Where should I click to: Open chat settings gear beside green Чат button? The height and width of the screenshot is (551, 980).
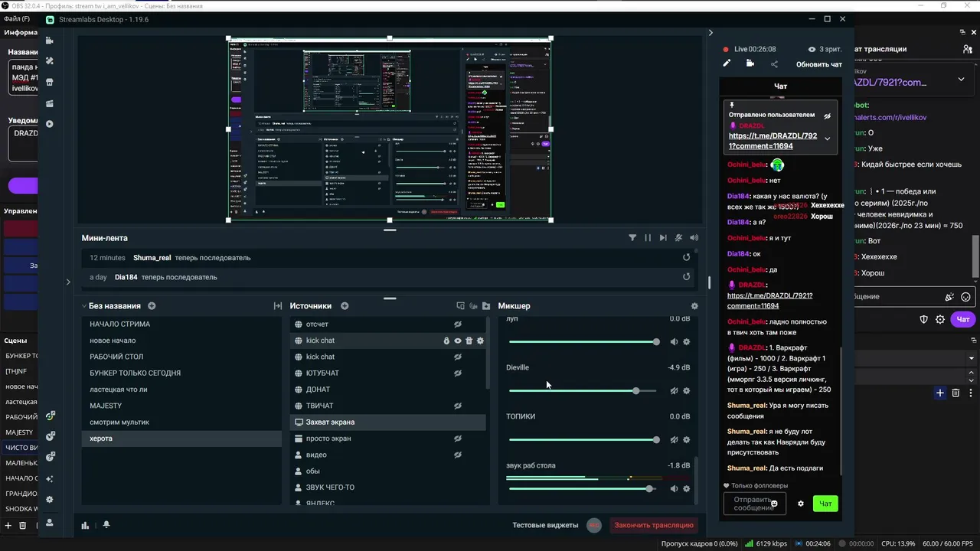801,504
